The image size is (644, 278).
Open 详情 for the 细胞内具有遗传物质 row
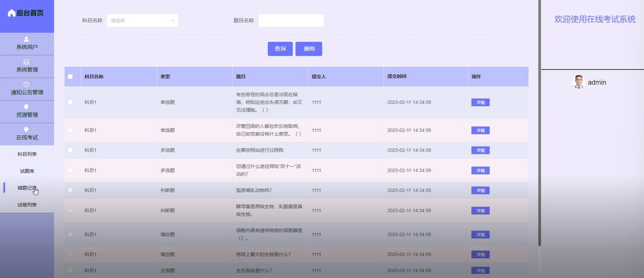tap(480, 235)
